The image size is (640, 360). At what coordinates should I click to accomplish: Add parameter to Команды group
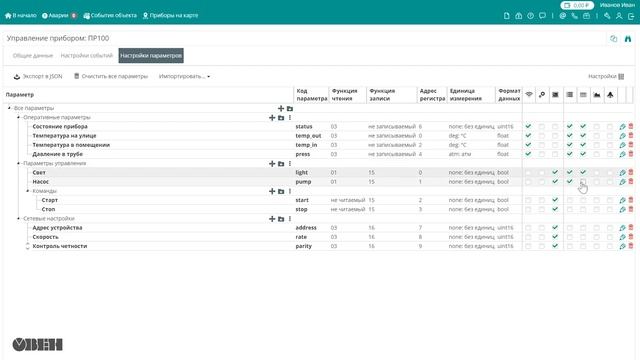(272, 191)
